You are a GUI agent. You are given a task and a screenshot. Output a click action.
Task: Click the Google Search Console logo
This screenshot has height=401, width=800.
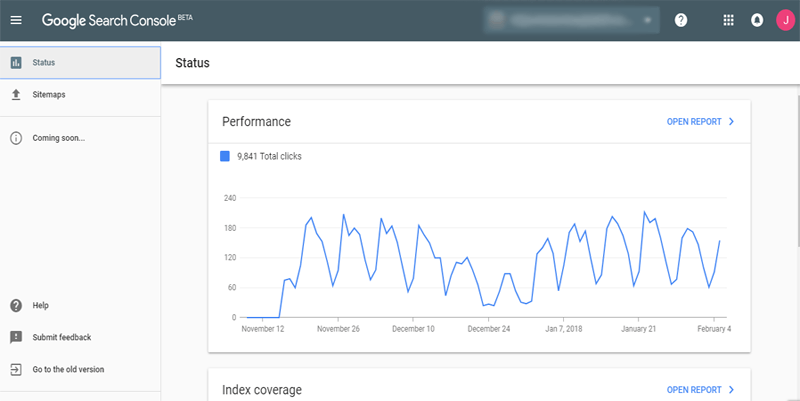pyautogui.click(x=117, y=20)
